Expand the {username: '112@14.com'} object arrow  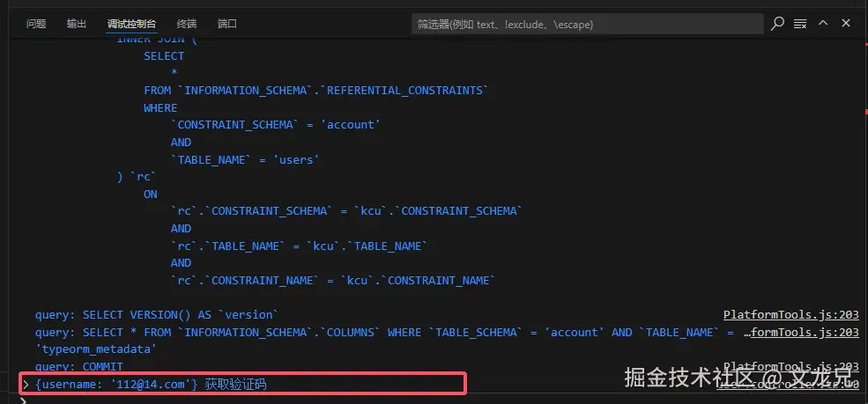tap(25, 384)
